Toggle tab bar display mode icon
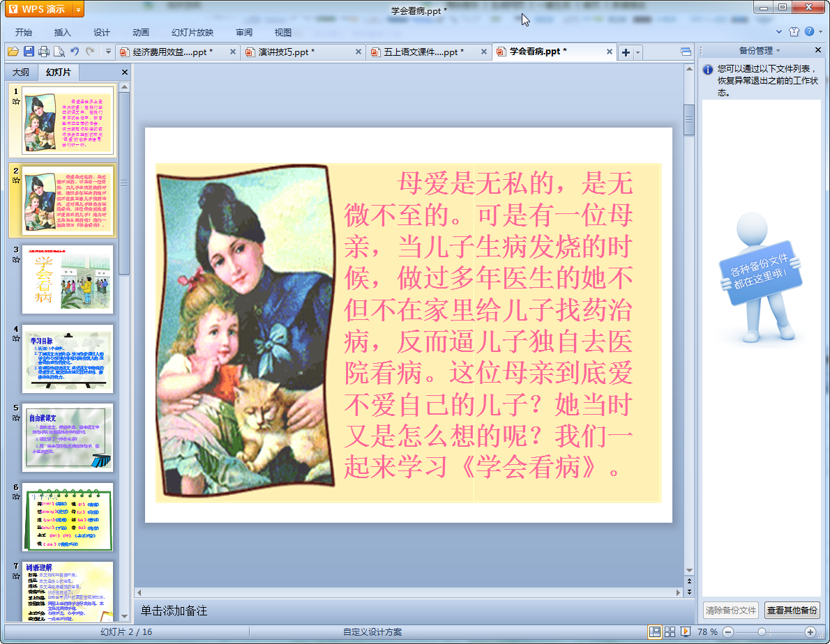This screenshot has width=830, height=644. coord(686,52)
